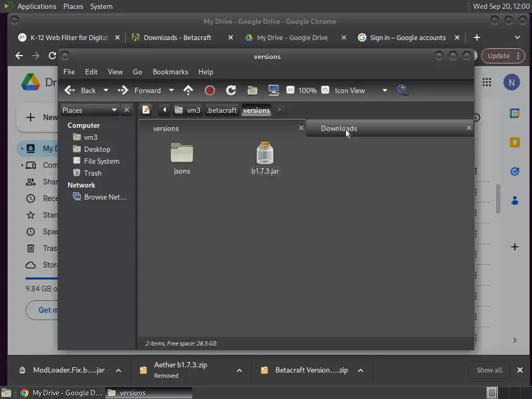The image size is (532, 399).
Task: Close the Chrome downloads bar
Action: point(520,370)
